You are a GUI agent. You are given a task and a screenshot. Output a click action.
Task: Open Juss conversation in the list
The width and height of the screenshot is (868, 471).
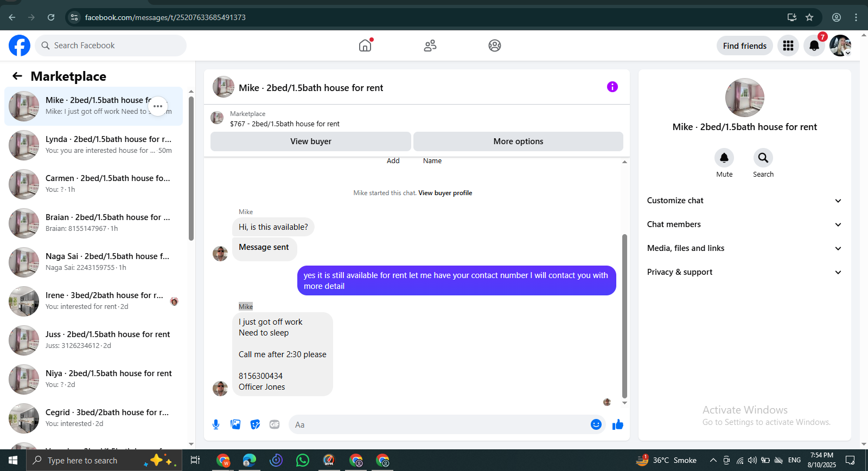[x=93, y=340]
